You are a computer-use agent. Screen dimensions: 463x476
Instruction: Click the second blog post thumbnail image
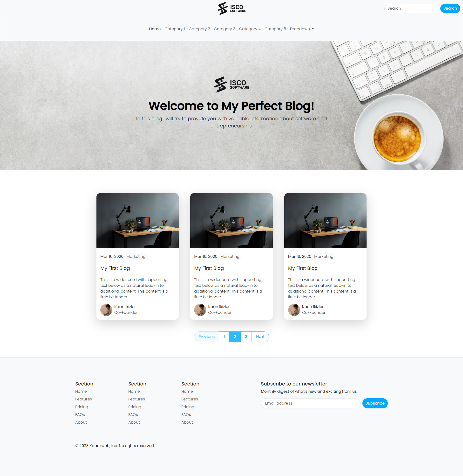(x=231, y=220)
